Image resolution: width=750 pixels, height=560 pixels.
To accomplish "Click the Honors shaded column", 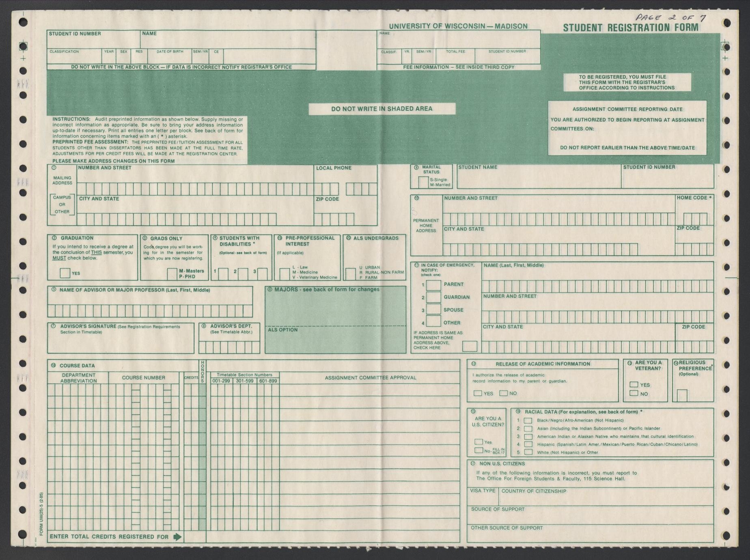I will click(202, 457).
